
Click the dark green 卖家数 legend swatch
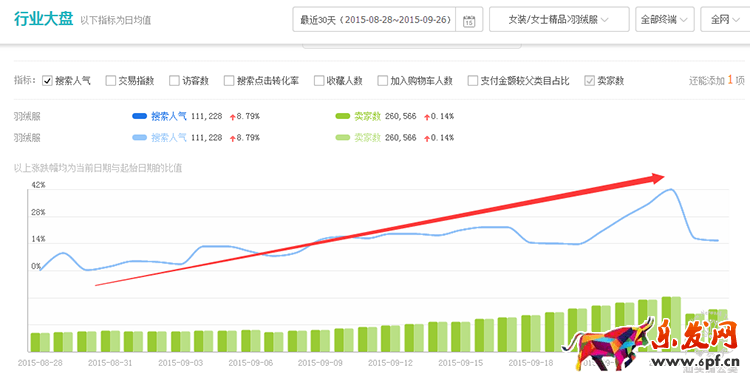pos(343,116)
